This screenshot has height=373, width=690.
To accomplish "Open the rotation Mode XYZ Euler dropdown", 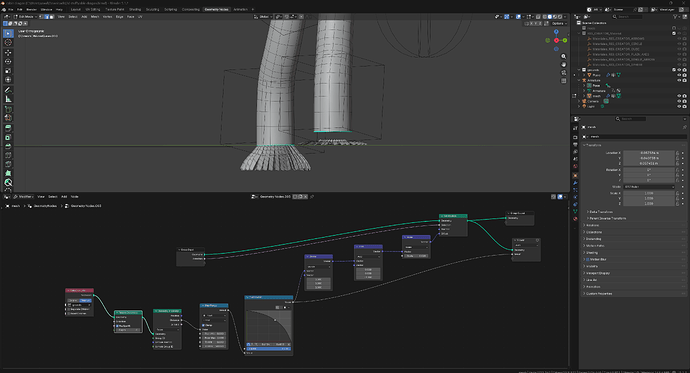I will 649,187.
